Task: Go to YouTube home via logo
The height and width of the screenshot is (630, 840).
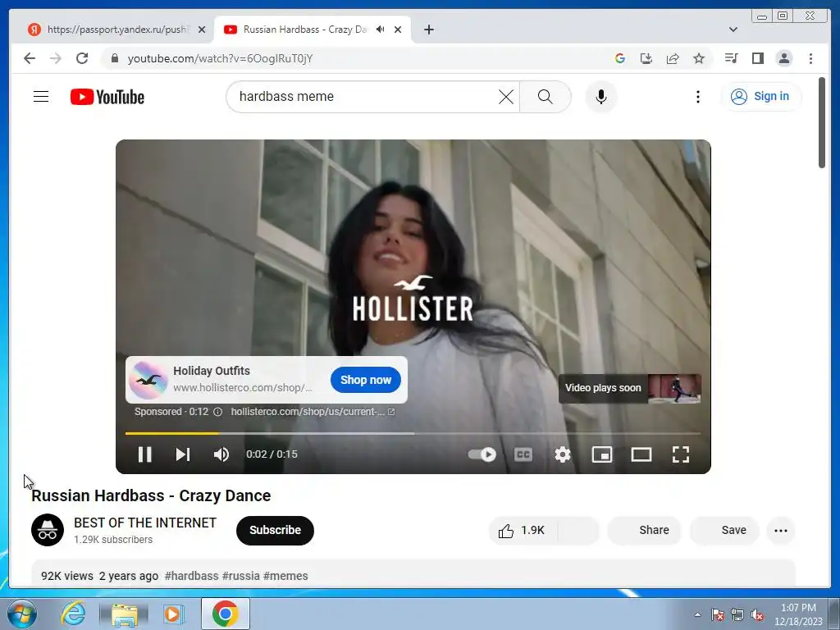Action: [x=107, y=97]
